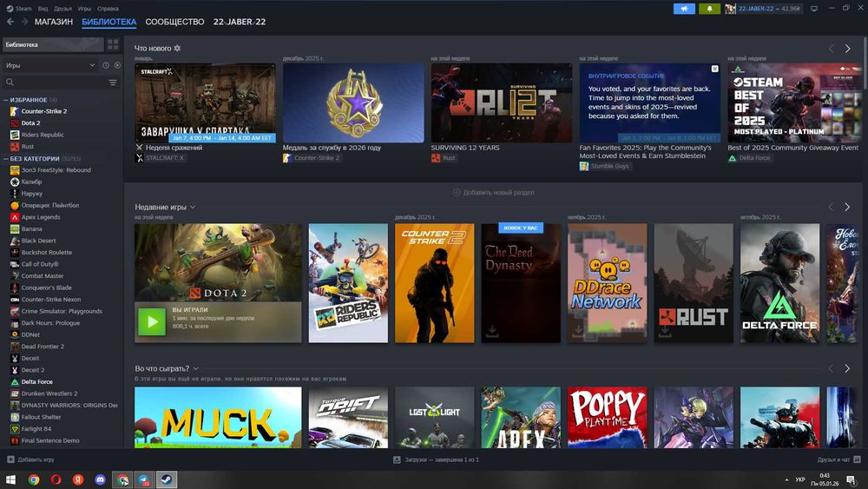The image size is (868, 489).
Task: Open the 22 JABER 22 profile tab
Action: tap(240, 22)
